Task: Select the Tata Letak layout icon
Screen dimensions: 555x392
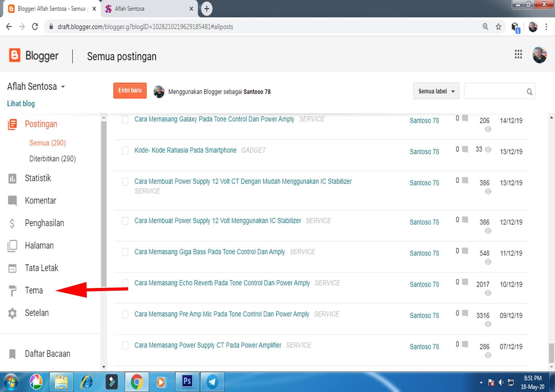Action: coord(12,268)
